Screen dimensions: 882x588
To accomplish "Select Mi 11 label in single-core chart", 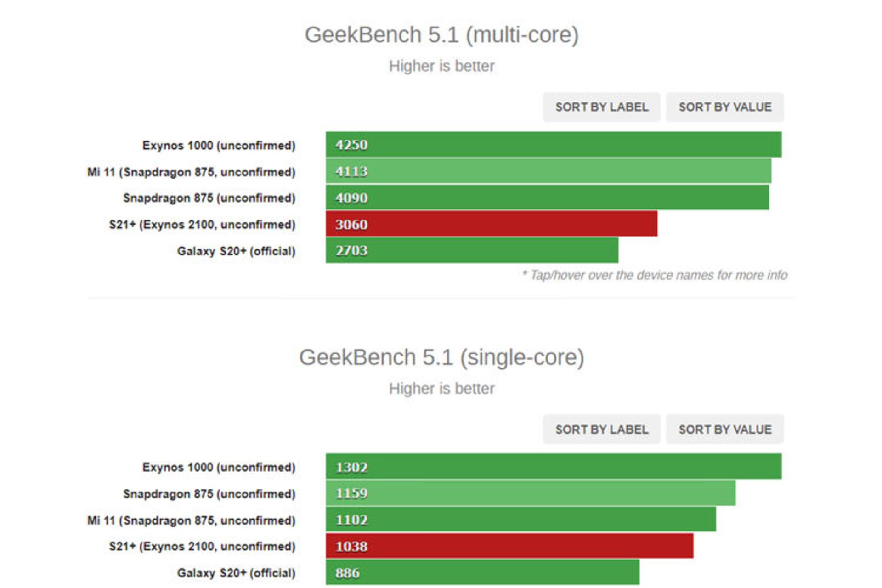I will tap(191, 520).
